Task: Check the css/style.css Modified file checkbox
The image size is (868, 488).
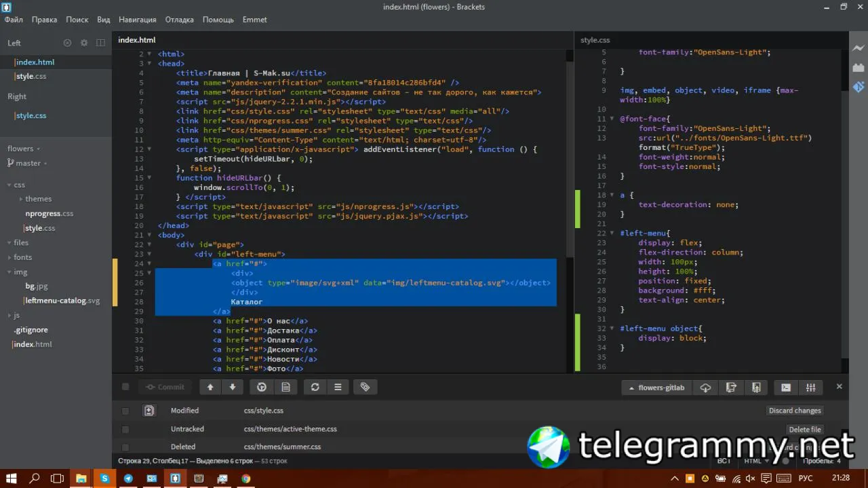Action: [125, 411]
